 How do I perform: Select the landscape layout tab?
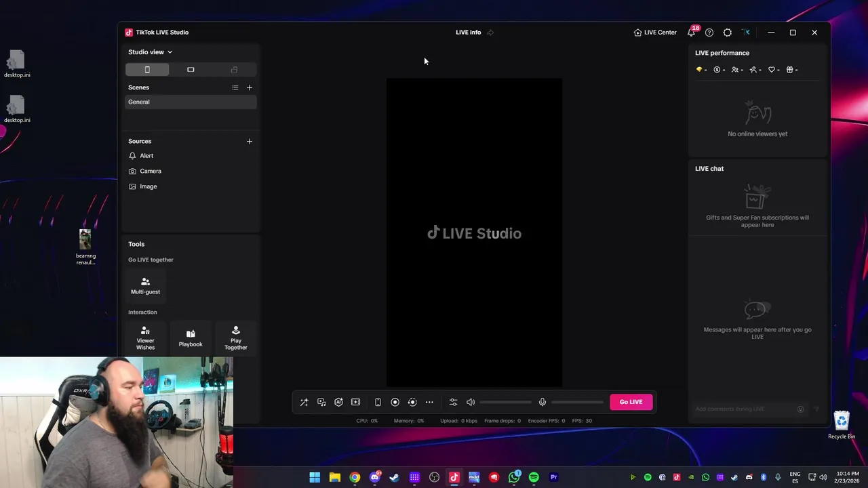[191, 70]
